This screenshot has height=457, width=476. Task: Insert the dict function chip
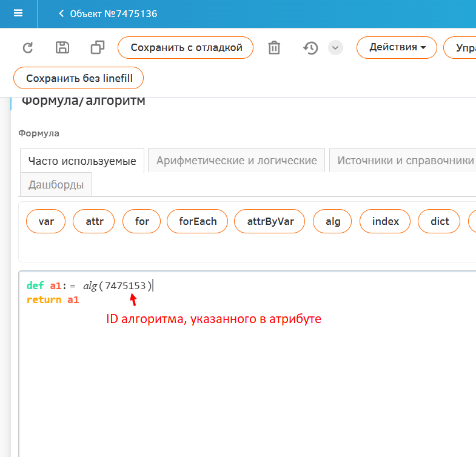pos(440,221)
